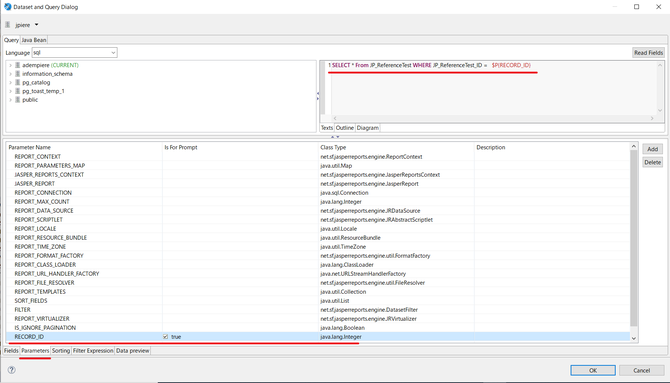Open the Diagram editor tab
The width and height of the screenshot is (670, 383).
point(367,128)
